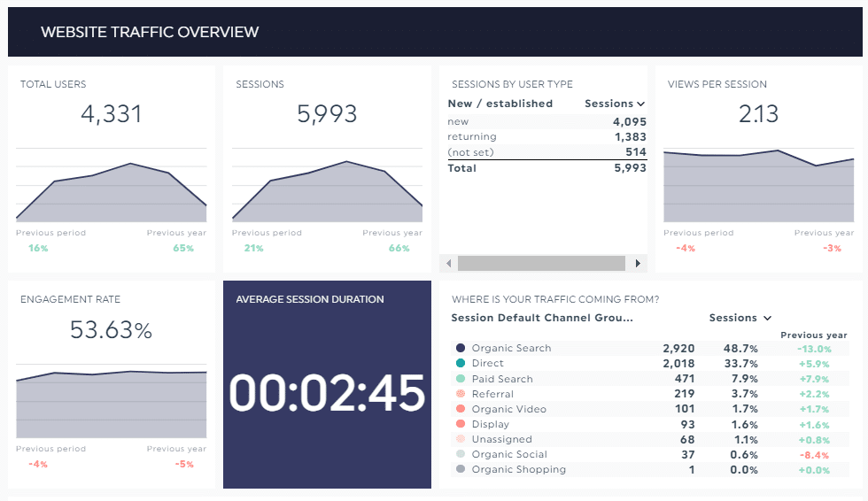Click the Unassigned channel legend dot
868x501 pixels.
(x=460, y=439)
